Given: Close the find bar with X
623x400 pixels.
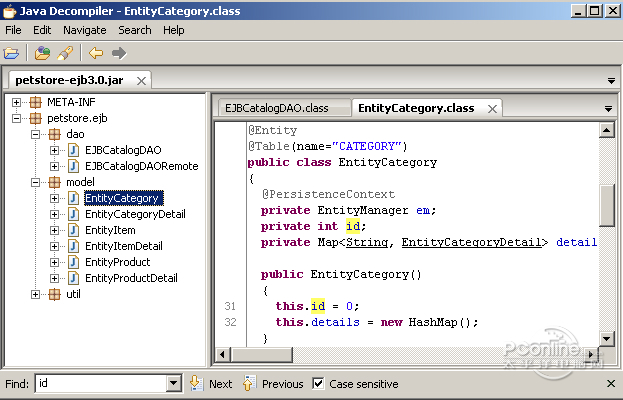Looking at the screenshot, I should pyautogui.click(x=611, y=383).
